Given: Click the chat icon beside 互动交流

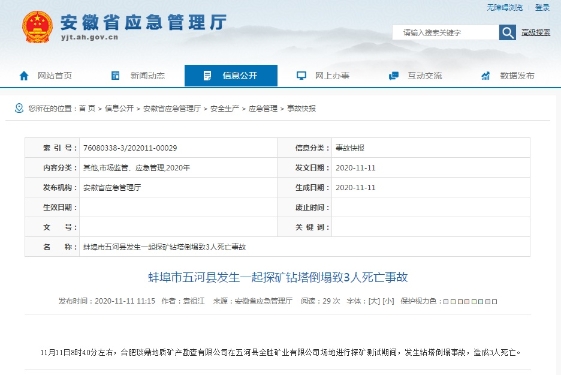Looking at the screenshot, I should (x=394, y=76).
